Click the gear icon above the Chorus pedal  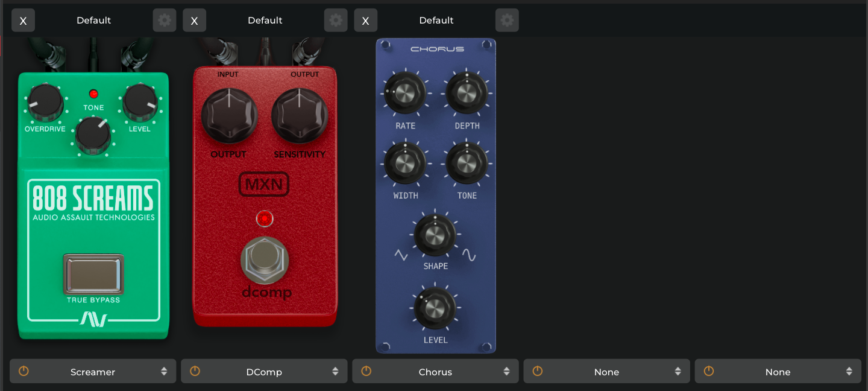[507, 21]
